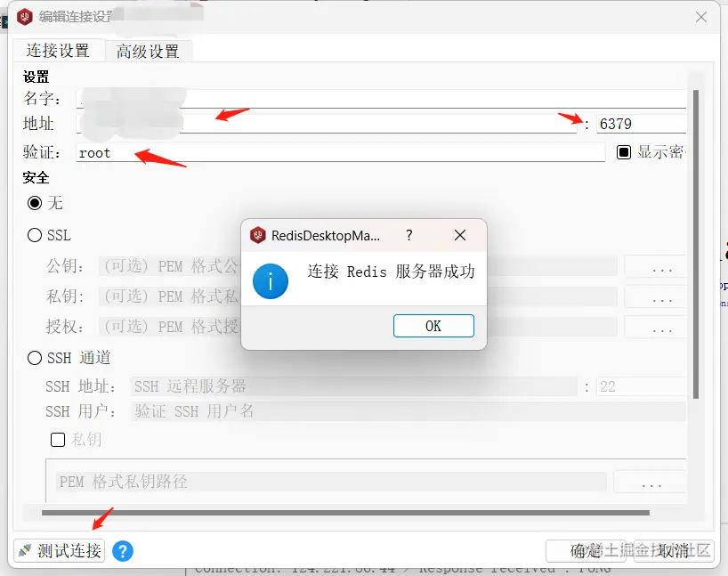Viewport: 728px width, 576px height.
Task: Open the 连接设置 tab
Action: click(58, 51)
